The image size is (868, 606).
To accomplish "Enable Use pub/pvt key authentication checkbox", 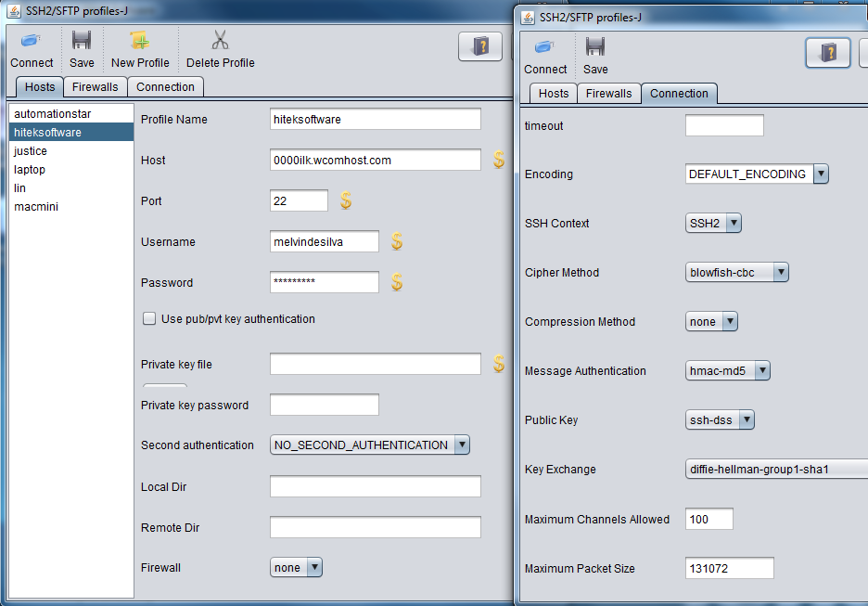I will 149,318.
